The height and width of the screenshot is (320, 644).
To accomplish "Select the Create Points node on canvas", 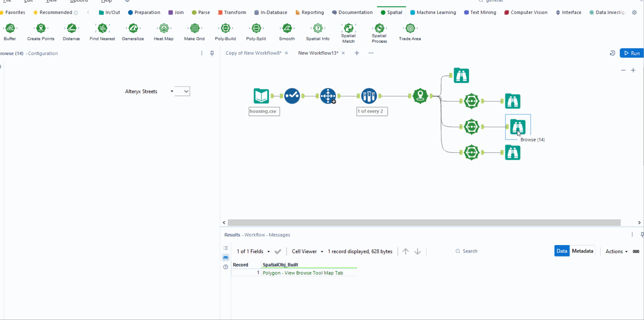I will point(420,96).
